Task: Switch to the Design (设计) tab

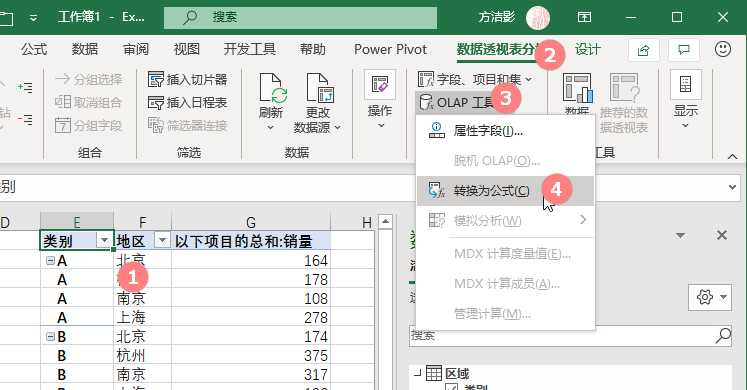Action: [587, 49]
